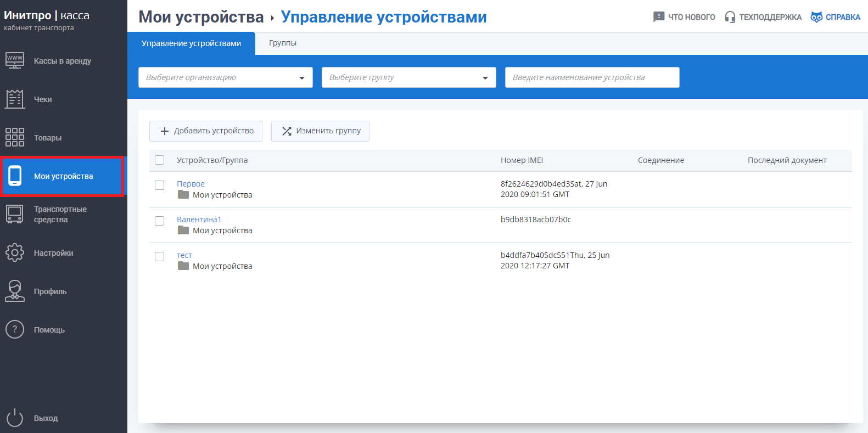Open the Кассы в аренду monitor icon

point(15,60)
